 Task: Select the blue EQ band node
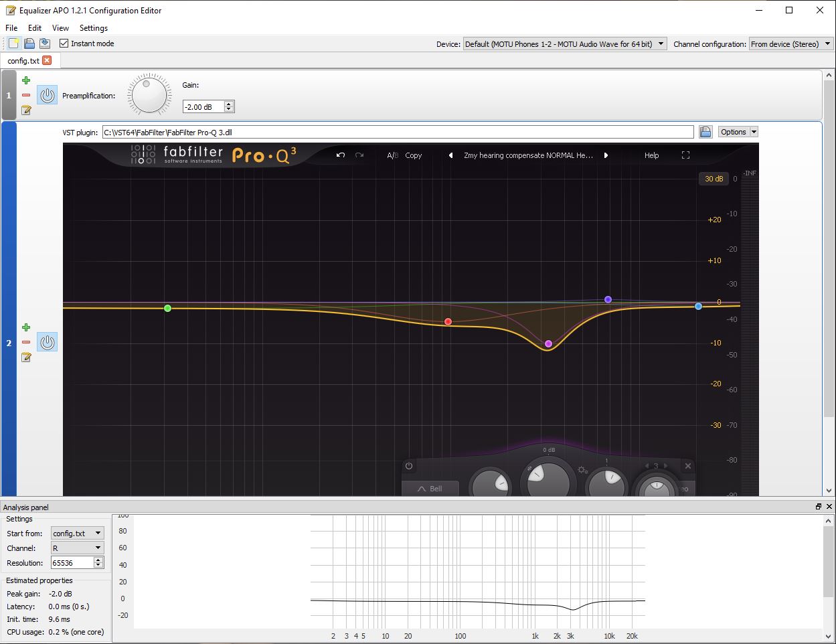[x=698, y=306]
